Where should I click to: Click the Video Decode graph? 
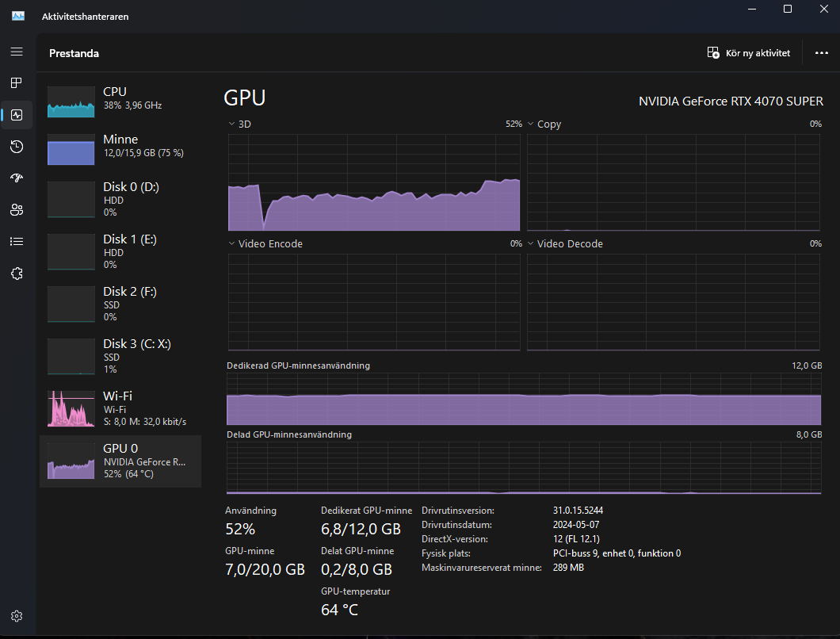[674, 302]
